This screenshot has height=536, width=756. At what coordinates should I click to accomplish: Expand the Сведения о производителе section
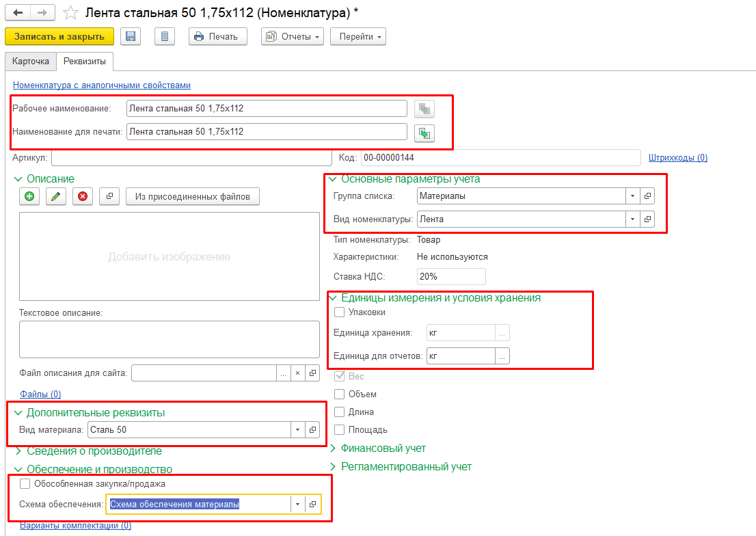18,451
